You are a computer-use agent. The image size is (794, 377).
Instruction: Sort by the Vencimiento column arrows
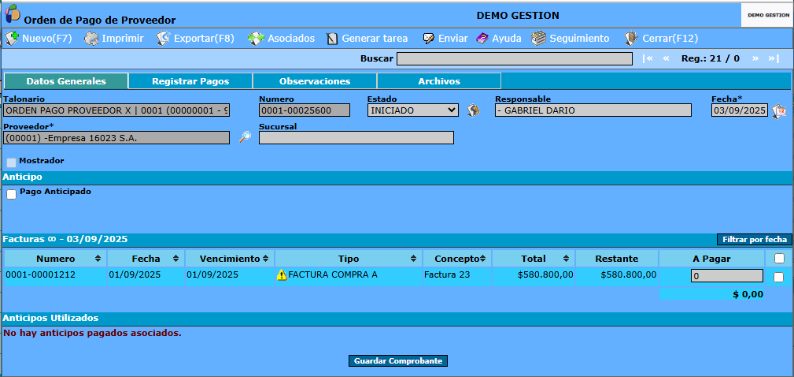point(265,259)
